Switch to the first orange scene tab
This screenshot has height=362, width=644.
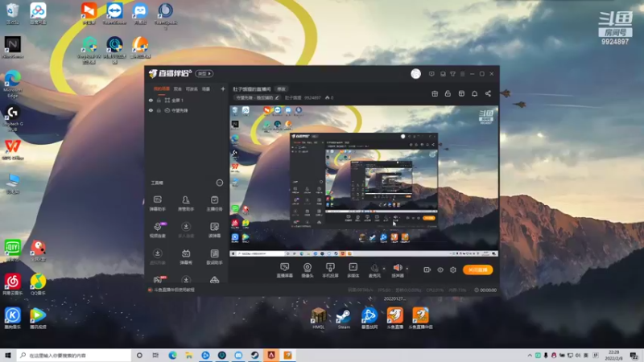162,88
